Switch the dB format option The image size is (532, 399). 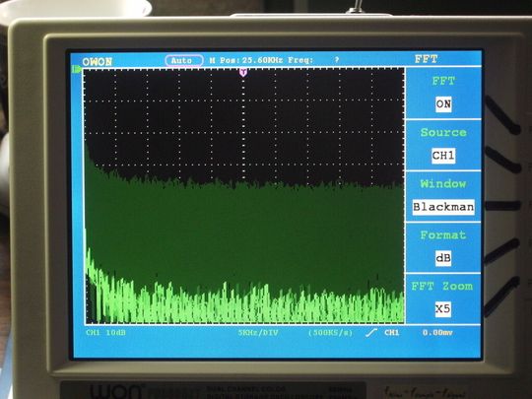443,258
